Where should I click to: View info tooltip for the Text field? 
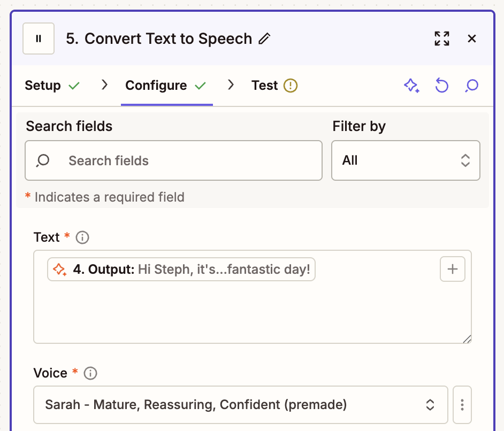[82, 237]
